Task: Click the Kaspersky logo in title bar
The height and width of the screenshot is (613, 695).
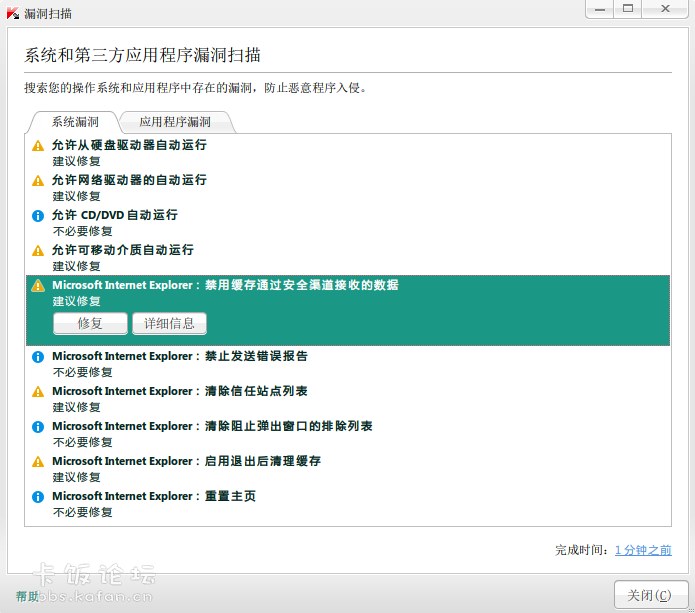Action: pyautogui.click(x=13, y=13)
